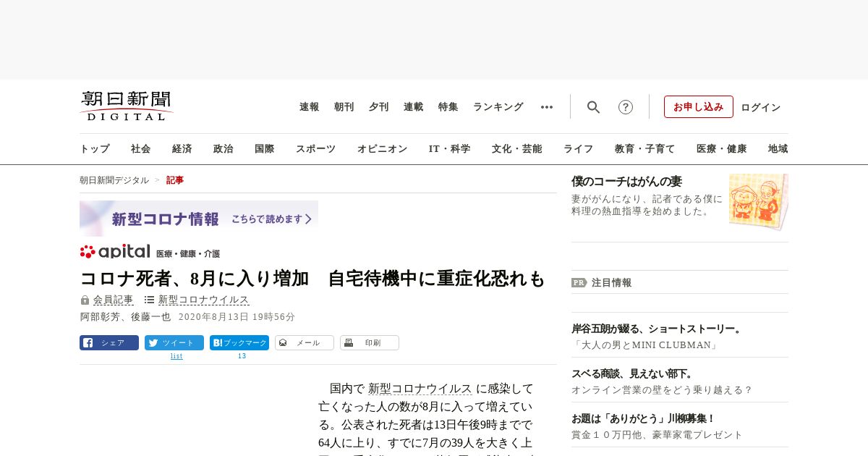The width and height of the screenshot is (868, 456).
Task: Open the help question mark icon
Action: coord(626,107)
